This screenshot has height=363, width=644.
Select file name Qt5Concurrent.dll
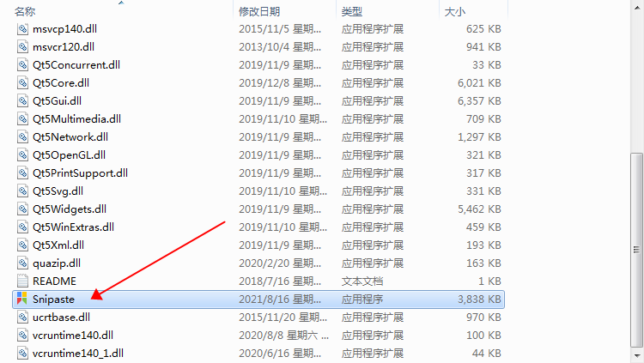click(76, 65)
